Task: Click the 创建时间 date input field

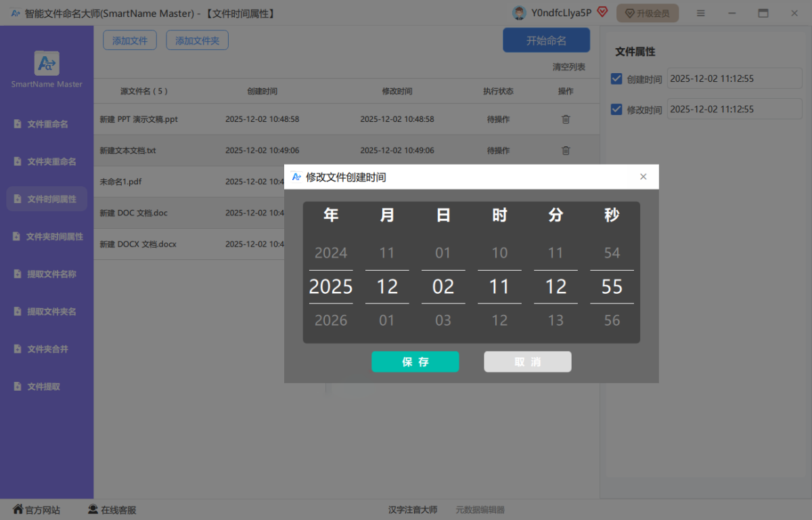Action: tap(734, 79)
